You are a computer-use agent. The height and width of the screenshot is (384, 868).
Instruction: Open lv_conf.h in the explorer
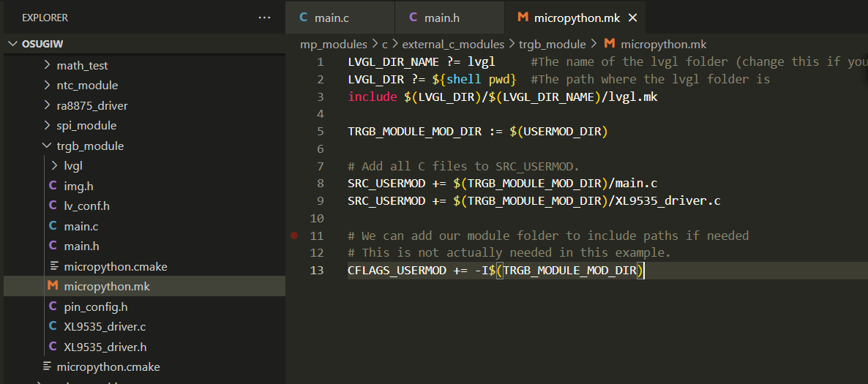[x=87, y=206]
